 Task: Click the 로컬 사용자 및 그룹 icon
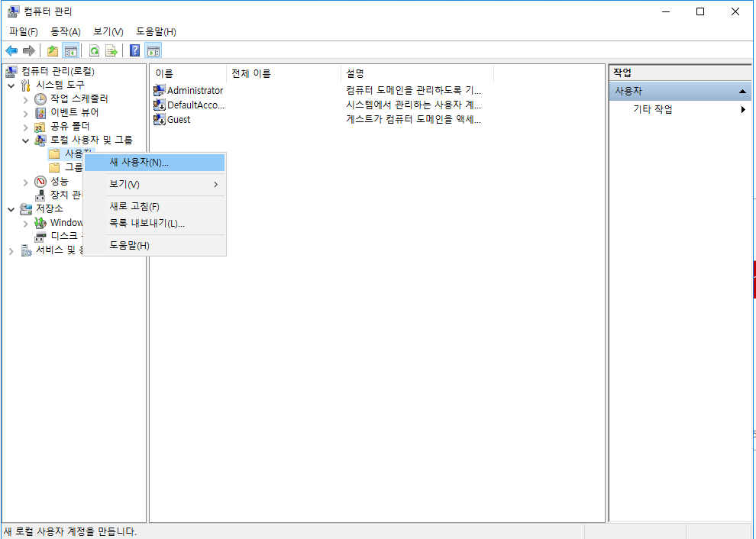[40, 140]
